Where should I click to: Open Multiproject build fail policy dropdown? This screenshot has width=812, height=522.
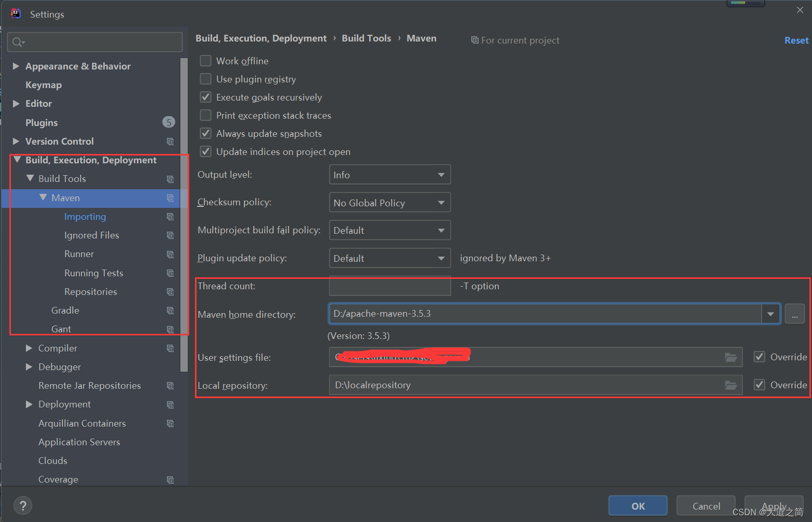point(390,230)
